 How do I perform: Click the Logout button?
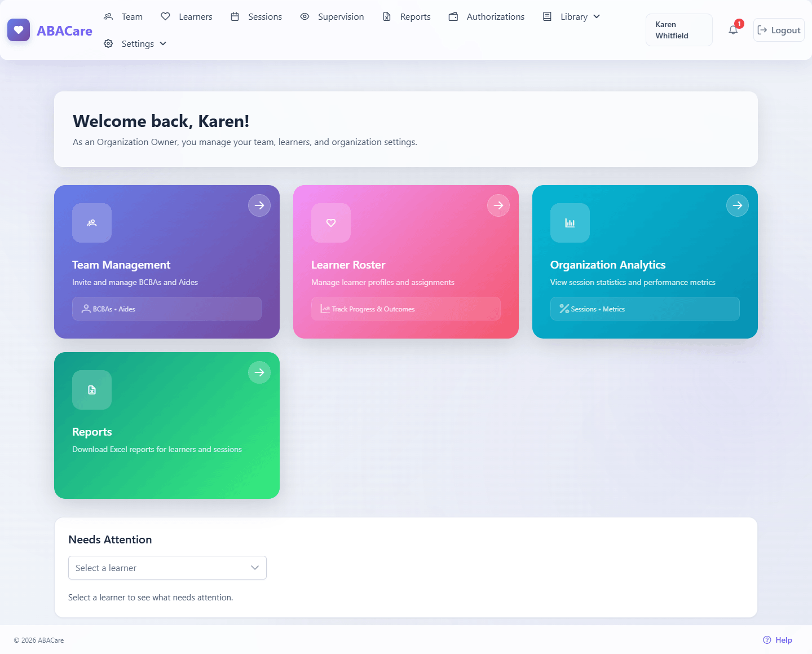(x=779, y=30)
